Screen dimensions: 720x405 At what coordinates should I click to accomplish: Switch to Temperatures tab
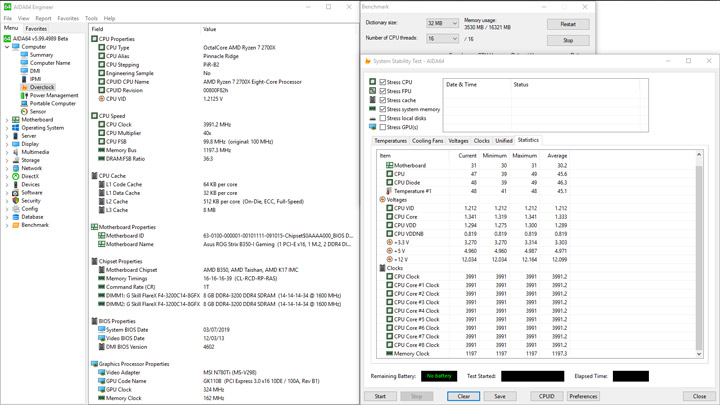coord(390,141)
